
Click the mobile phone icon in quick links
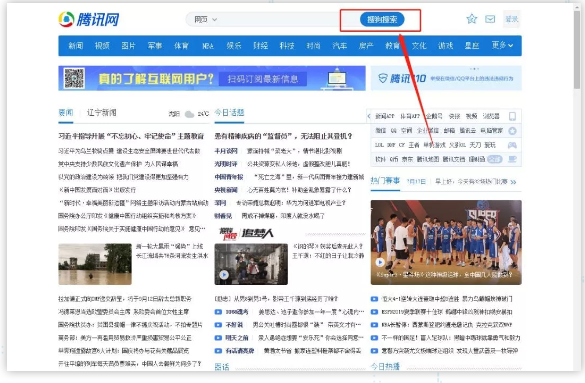coord(513,116)
